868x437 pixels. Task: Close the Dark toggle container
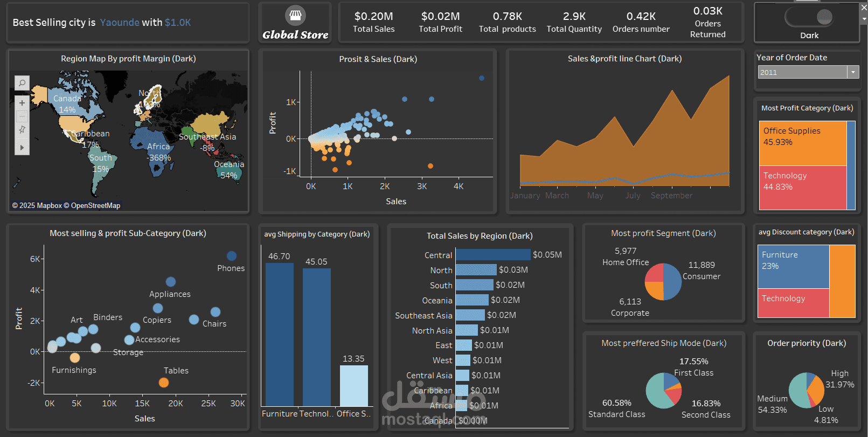[x=864, y=8]
